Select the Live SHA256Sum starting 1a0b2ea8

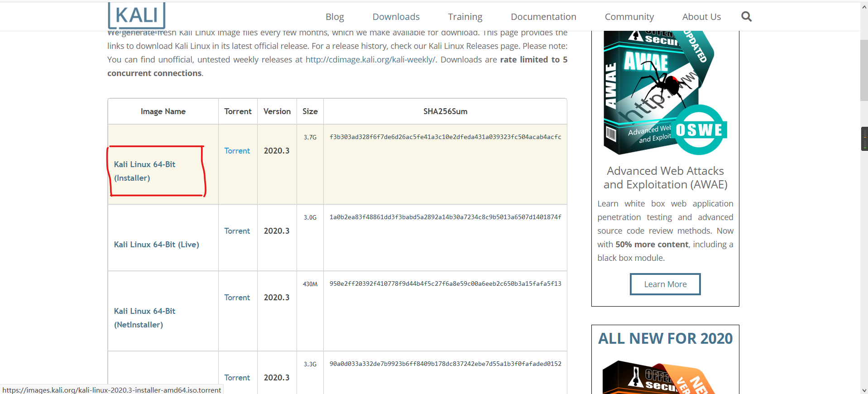(x=446, y=217)
